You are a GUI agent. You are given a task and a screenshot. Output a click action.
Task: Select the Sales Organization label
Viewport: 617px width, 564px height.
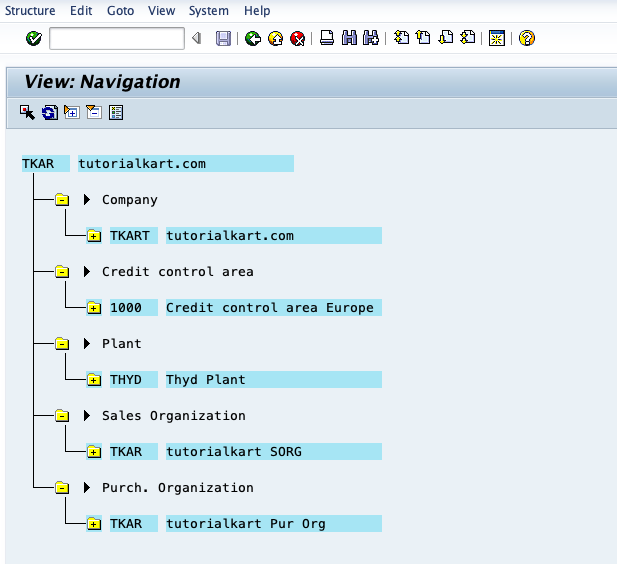[x=174, y=416]
